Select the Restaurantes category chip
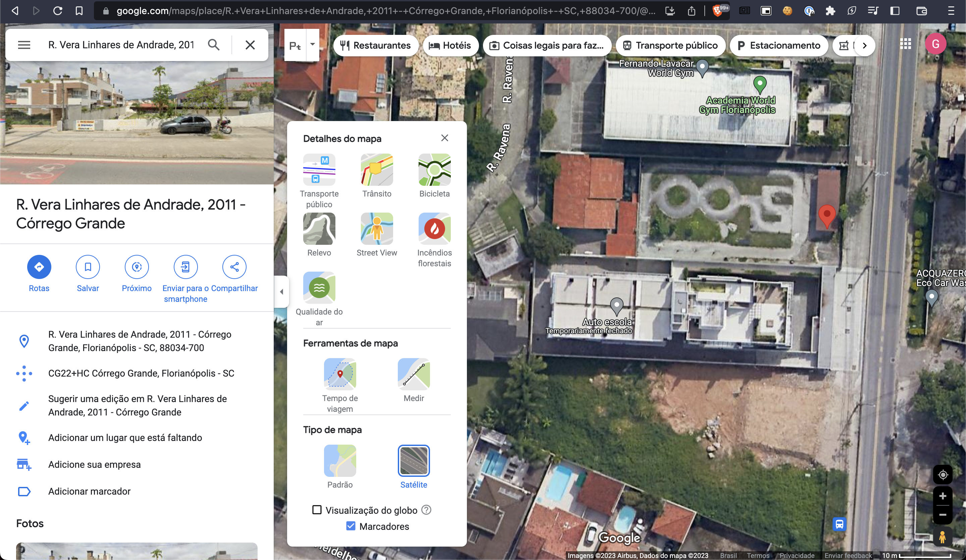966x560 pixels. pyautogui.click(x=375, y=46)
